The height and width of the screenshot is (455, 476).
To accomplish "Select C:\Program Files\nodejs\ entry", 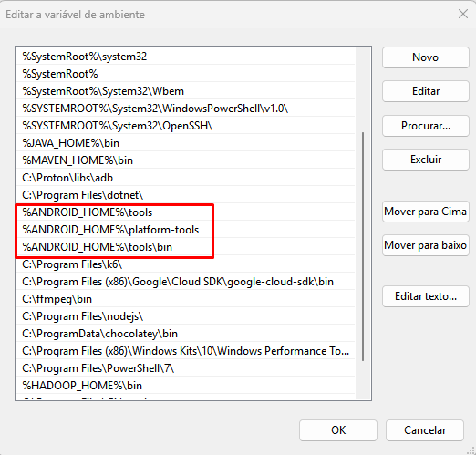I will [x=185, y=316].
